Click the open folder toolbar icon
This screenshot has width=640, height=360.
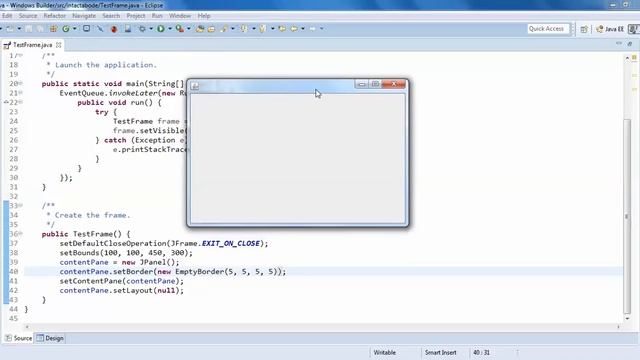point(211,29)
